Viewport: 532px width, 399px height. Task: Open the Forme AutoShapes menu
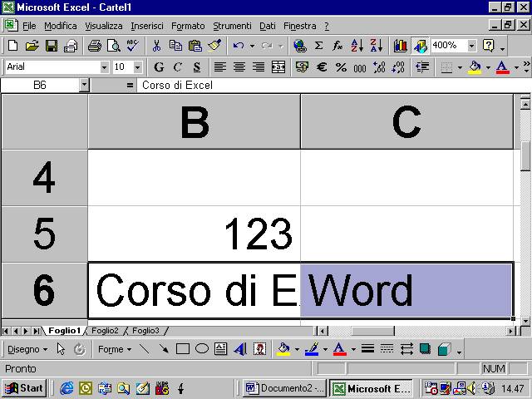coord(115,349)
